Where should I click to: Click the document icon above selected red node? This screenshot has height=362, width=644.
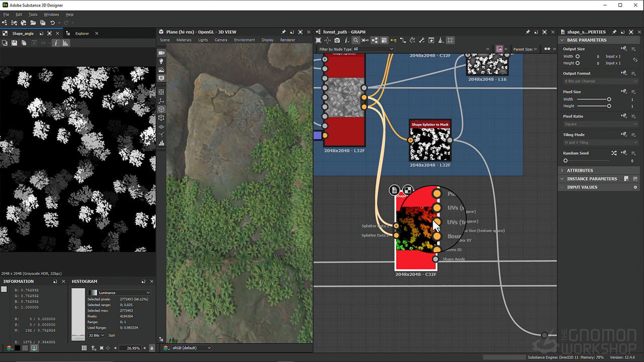[394, 190]
